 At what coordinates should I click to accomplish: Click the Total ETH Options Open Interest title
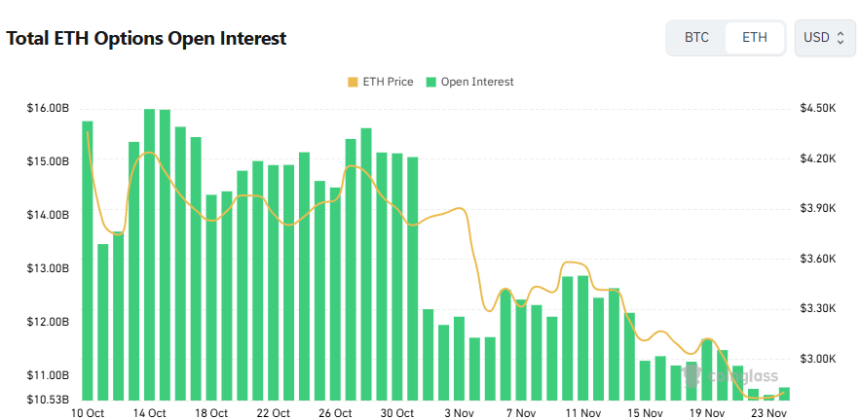point(147,39)
